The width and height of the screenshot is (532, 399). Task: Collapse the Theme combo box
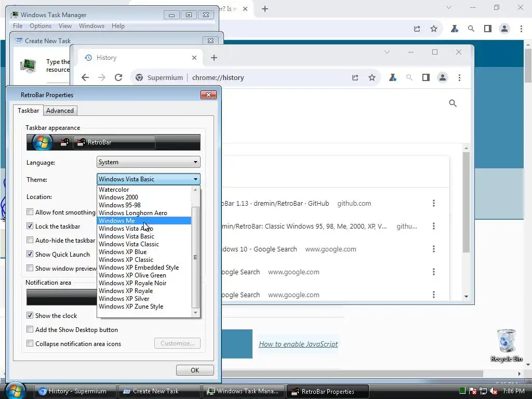[x=148, y=179]
